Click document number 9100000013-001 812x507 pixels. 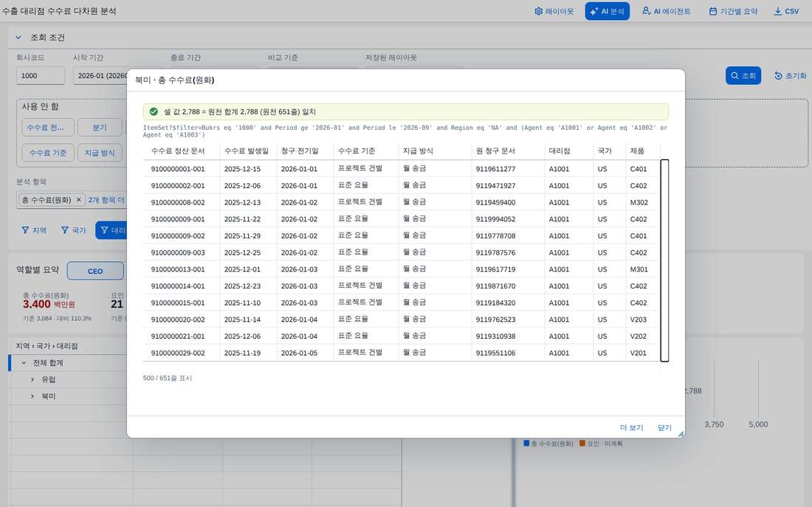click(178, 269)
